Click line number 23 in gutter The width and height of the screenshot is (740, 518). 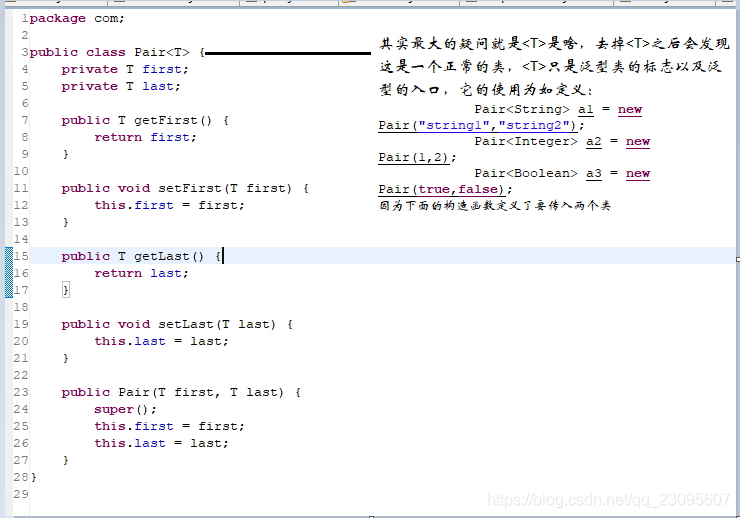click(x=21, y=392)
